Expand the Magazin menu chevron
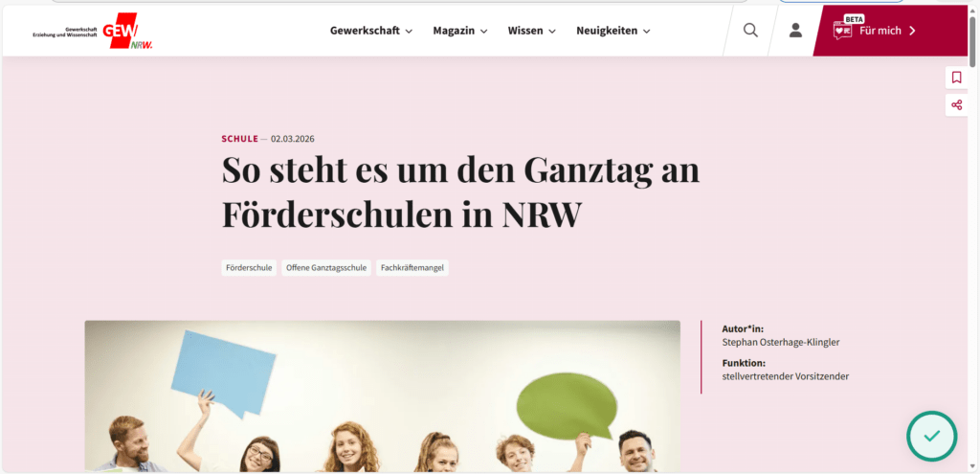 tap(483, 32)
